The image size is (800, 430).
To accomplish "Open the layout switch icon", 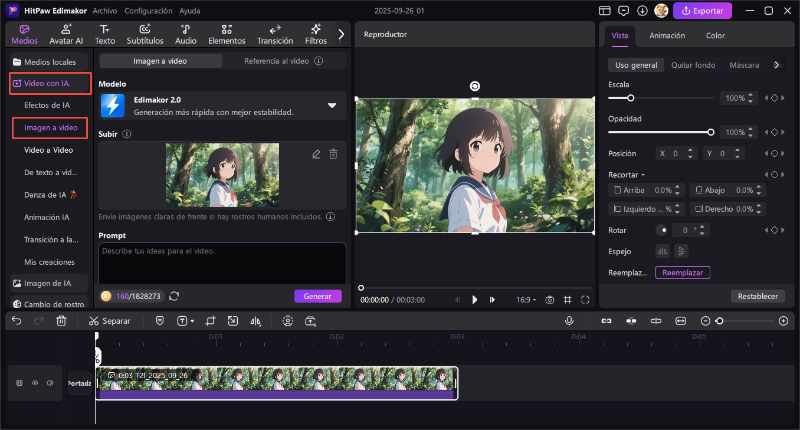I will tap(605, 11).
